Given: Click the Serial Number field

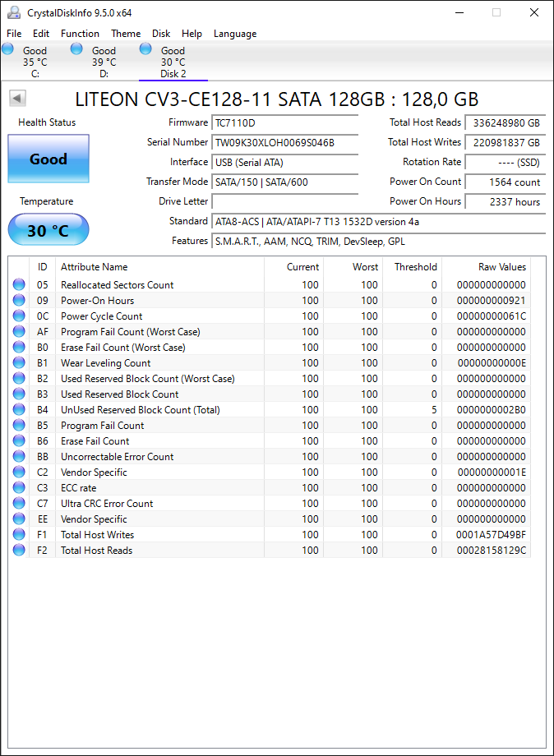Looking at the screenshot, I should tap(285, 143).
